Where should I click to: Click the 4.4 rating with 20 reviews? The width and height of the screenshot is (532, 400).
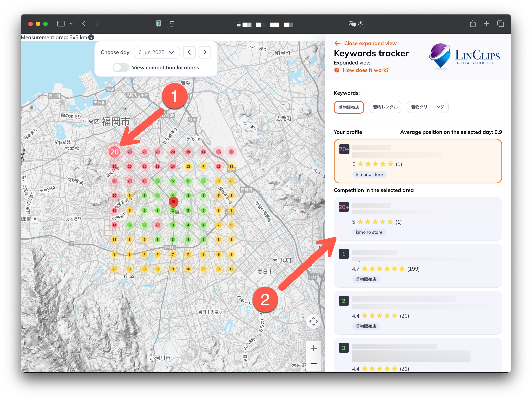(381, 316)
